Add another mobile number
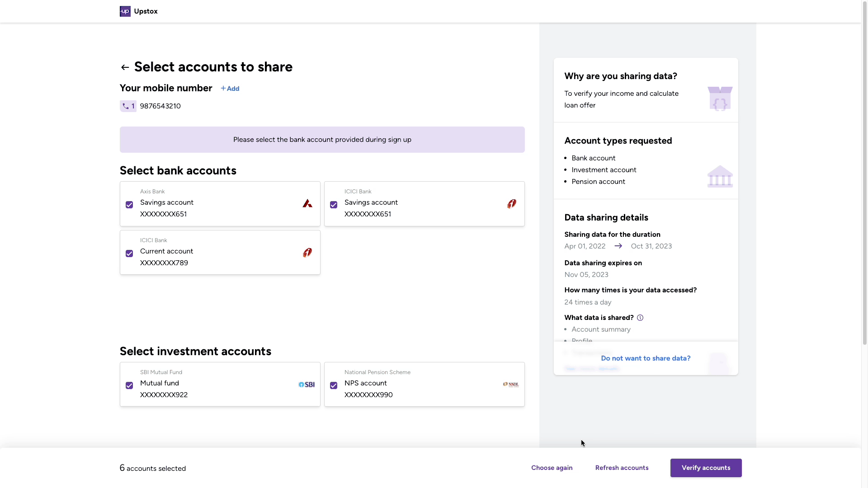This screenshot has height=488, width=868. [x=230, y=89]
